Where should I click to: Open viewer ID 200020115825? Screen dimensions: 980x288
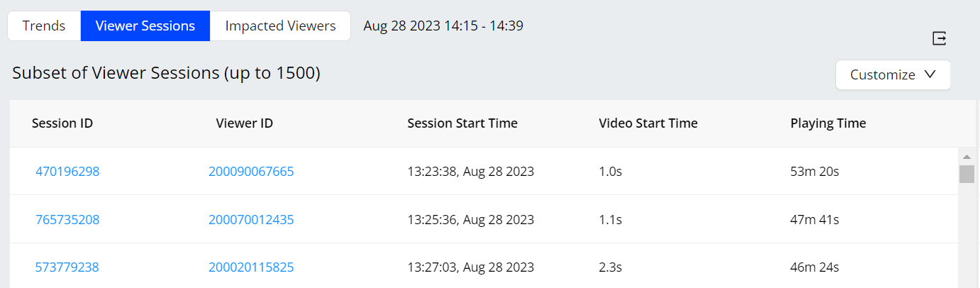tap(251, 267)
